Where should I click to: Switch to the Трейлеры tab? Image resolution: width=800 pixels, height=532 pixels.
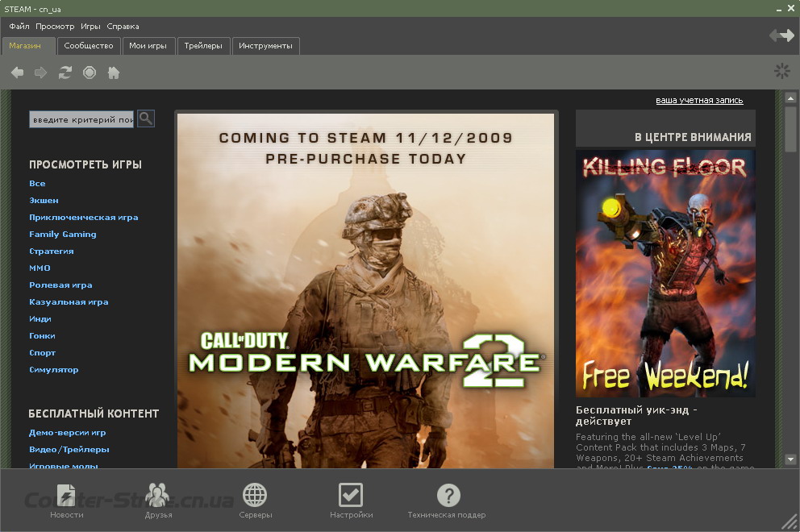(203, 45)
